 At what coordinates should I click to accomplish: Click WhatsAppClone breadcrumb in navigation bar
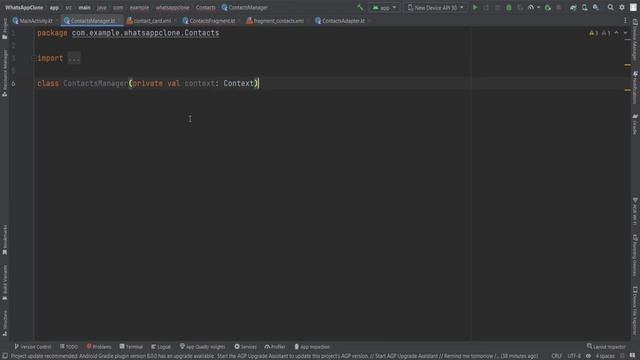tap(24, 7)
